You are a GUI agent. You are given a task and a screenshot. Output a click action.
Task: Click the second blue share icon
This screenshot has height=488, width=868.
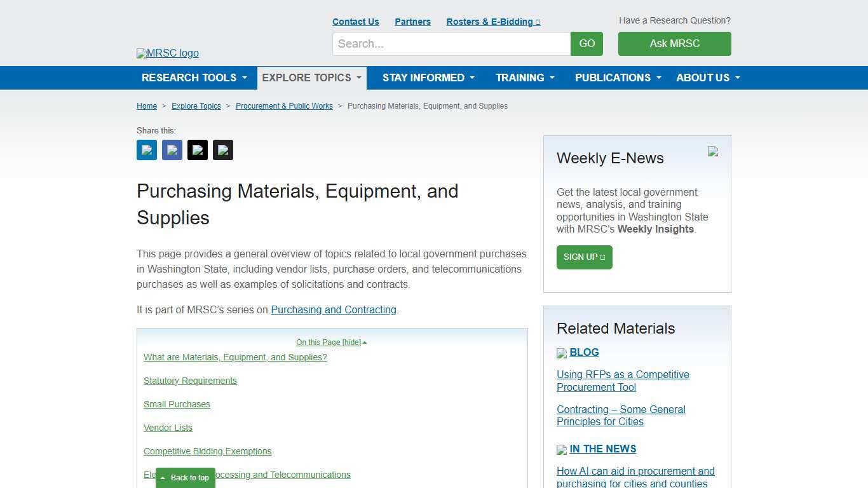(x=172, y=150)
